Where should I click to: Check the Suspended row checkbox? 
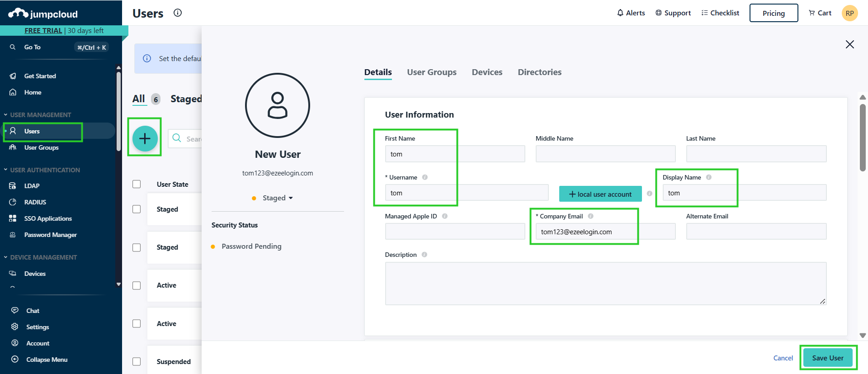pos(137,361)
